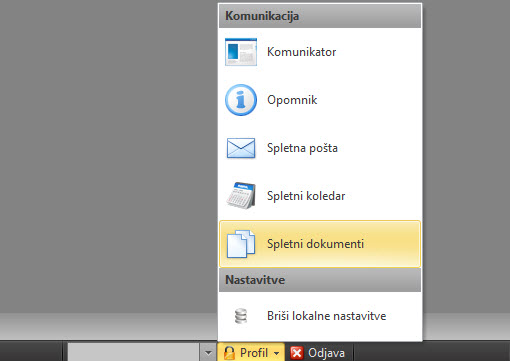Viewport: 510px width, 361px height.
Task: Open the Opomnik menu entry
Action: click(x=320, y=100)
